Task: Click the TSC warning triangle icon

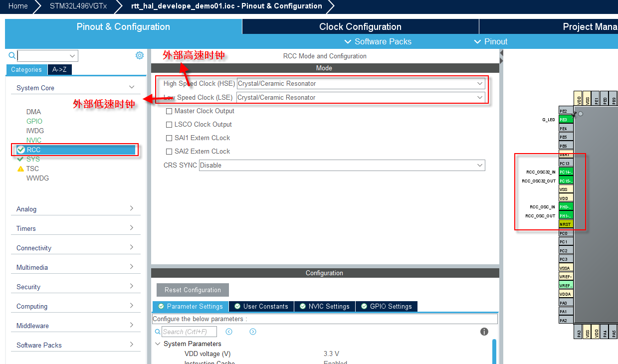Action: pos(20,169)
